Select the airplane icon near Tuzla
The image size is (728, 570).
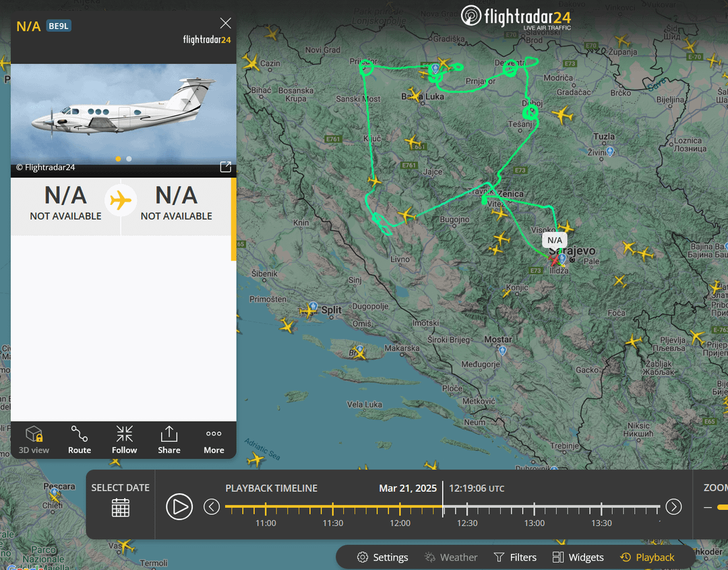562,114
